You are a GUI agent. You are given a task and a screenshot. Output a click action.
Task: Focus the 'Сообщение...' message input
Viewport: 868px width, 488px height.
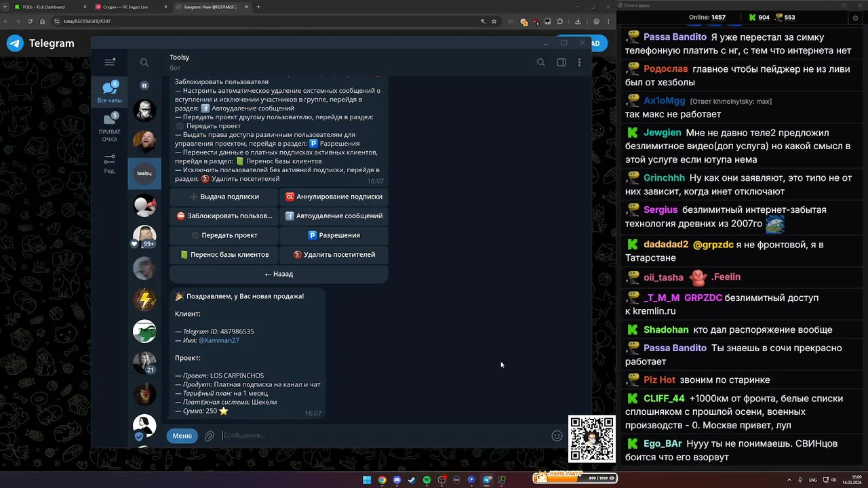coord(383,435)
